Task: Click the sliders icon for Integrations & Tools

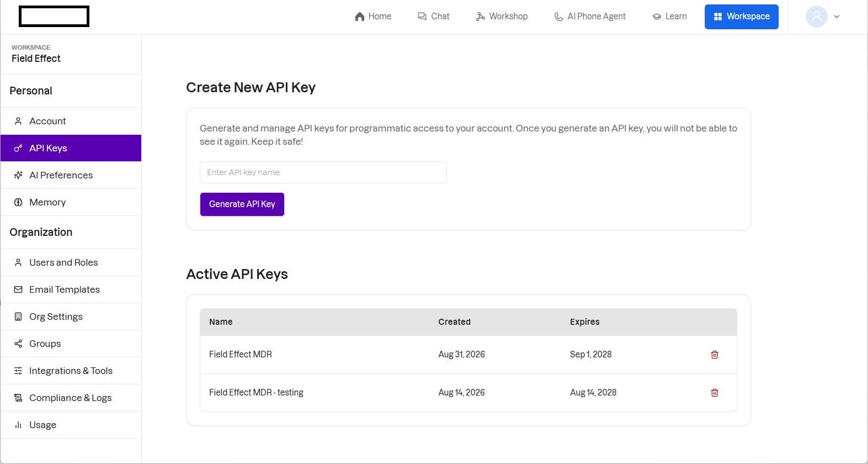Action: point(18,371)
